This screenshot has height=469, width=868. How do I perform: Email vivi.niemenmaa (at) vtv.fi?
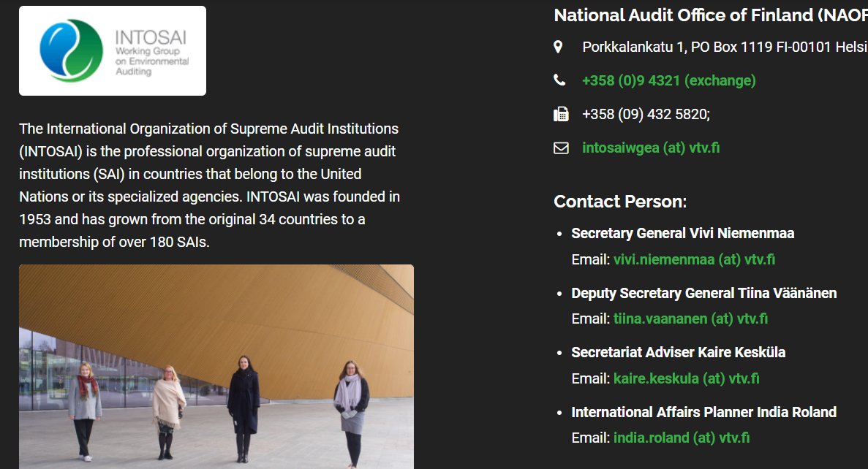(694, 259)
